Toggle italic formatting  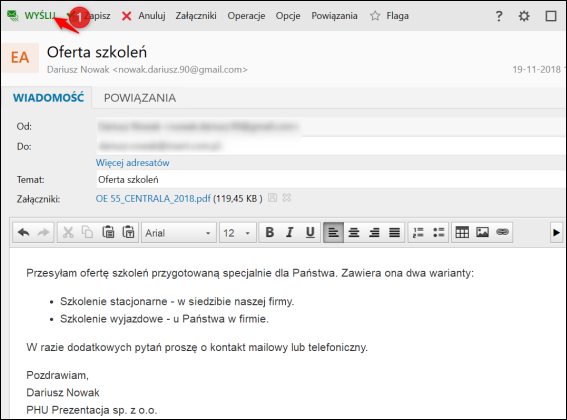290,232
